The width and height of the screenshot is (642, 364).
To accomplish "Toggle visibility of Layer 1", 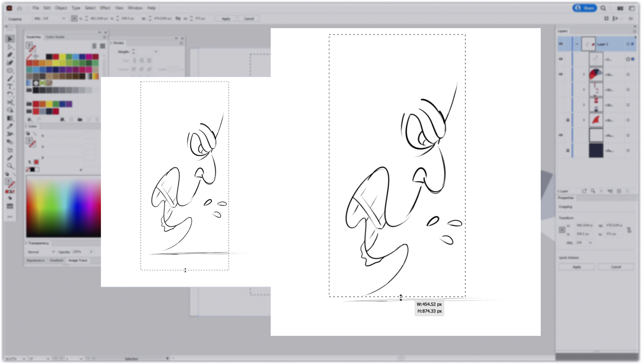I will pos(561,44).
